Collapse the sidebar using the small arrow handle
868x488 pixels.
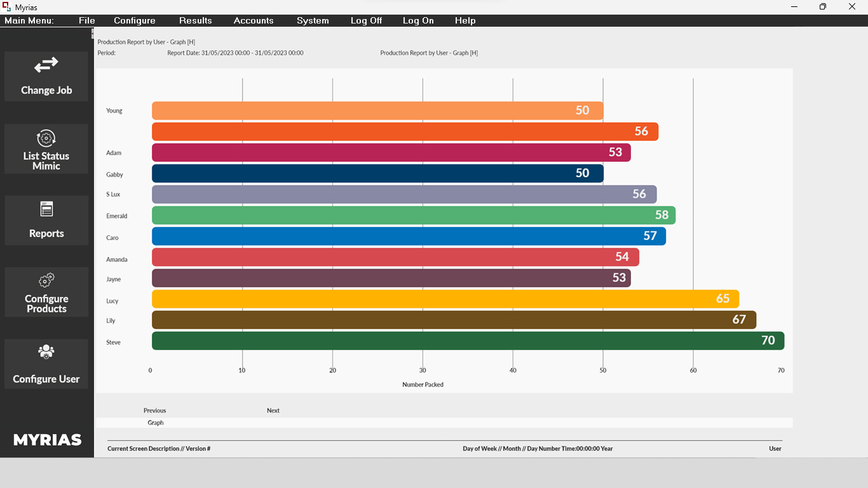click(93, 33)
